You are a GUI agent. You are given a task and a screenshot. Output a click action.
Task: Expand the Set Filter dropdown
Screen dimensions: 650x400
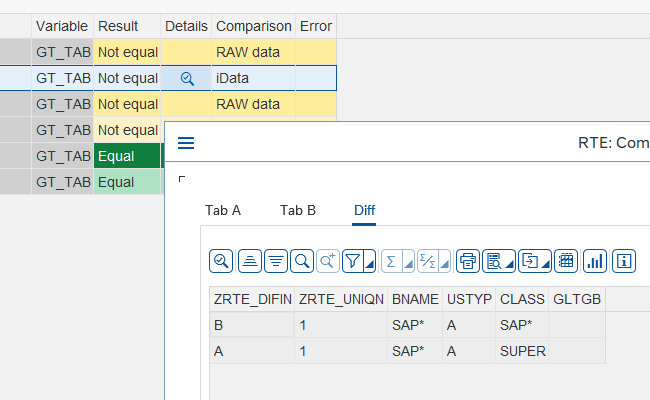click(355, 261)
